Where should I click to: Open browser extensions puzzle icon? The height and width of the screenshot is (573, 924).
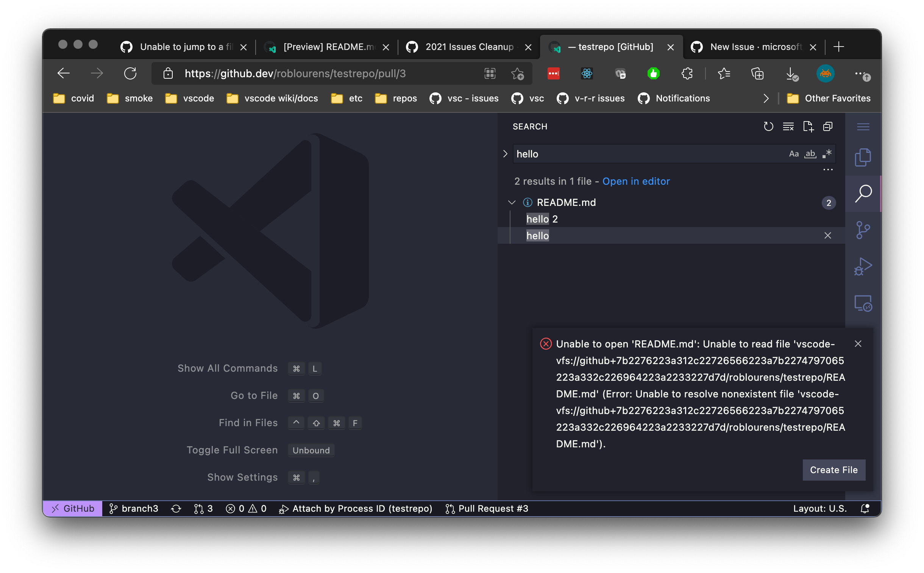click(687, 73)
